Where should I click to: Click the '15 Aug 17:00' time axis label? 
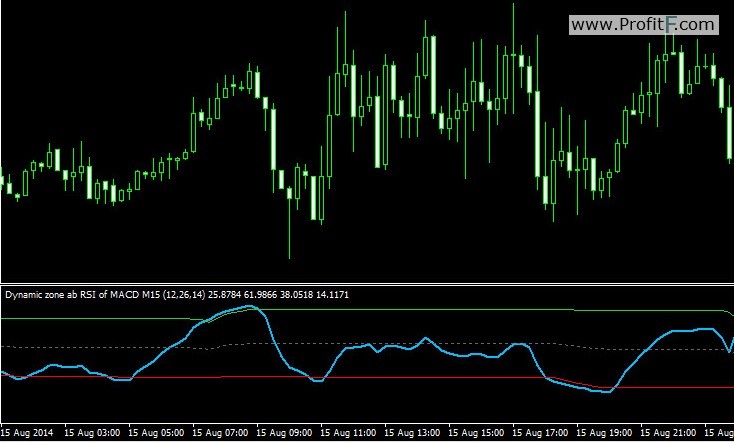click(541, 432)
